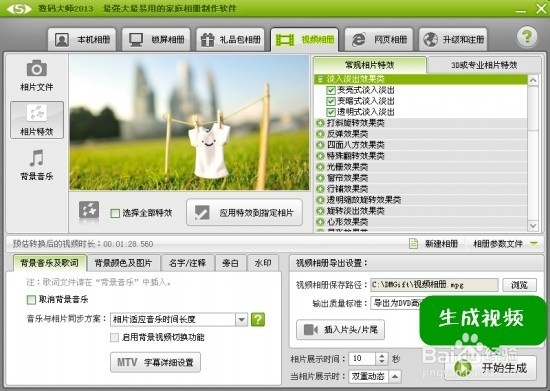Screen dimensions: 550x391
Task: Uncheck 透明式淡入淡出 effect
Action: point(330,112)
